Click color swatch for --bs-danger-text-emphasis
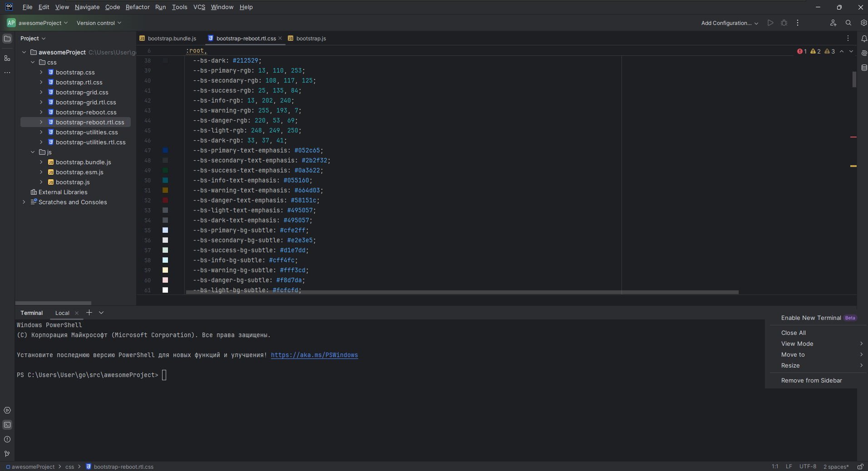868x471 pixels. point(165,200)
